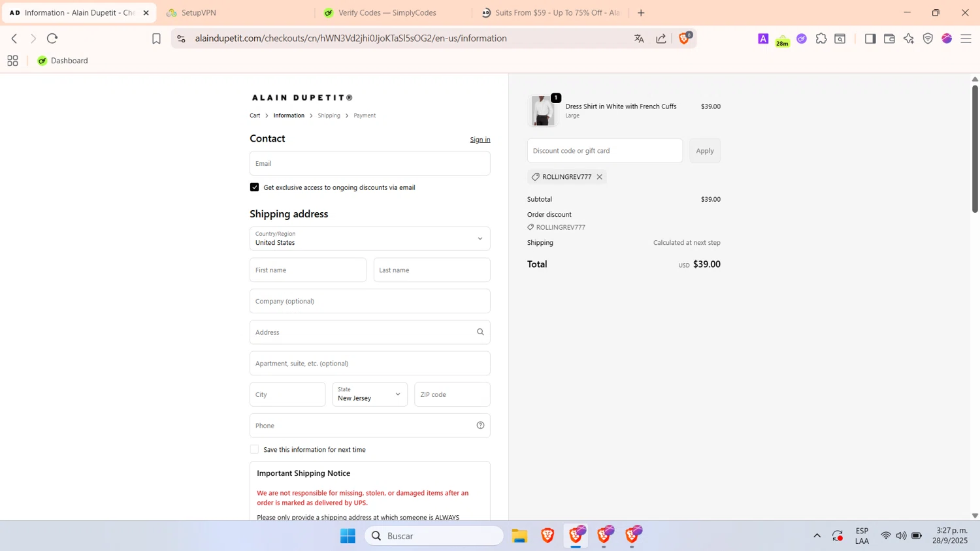
Task: Close the Information - Alain Dupetit tab
Action: click(146, 13)
